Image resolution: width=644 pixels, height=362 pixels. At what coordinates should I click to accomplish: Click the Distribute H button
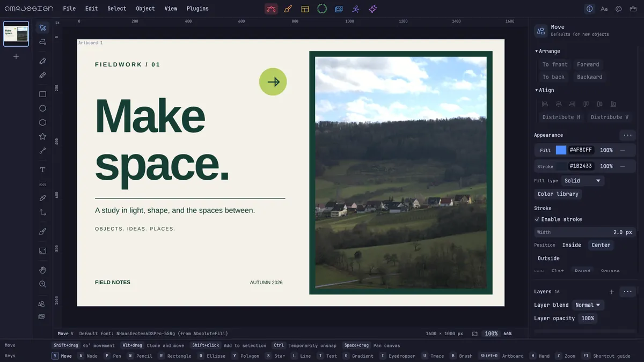[x=561, y=117]
